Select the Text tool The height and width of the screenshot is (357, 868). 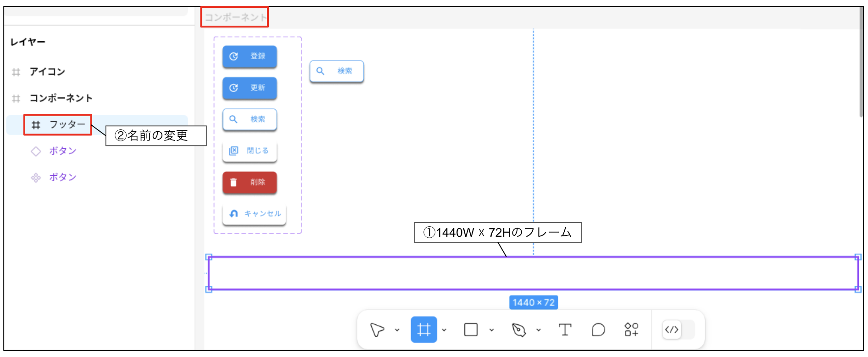(x=565, y=329)
